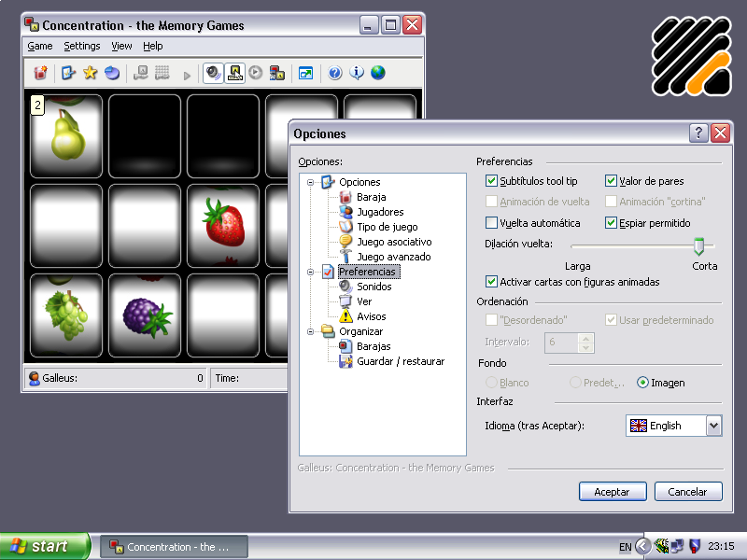Click the full screen window toolbar icon
Image resolution: width=747 pixels, height=560 pixels.
[305, 73]
